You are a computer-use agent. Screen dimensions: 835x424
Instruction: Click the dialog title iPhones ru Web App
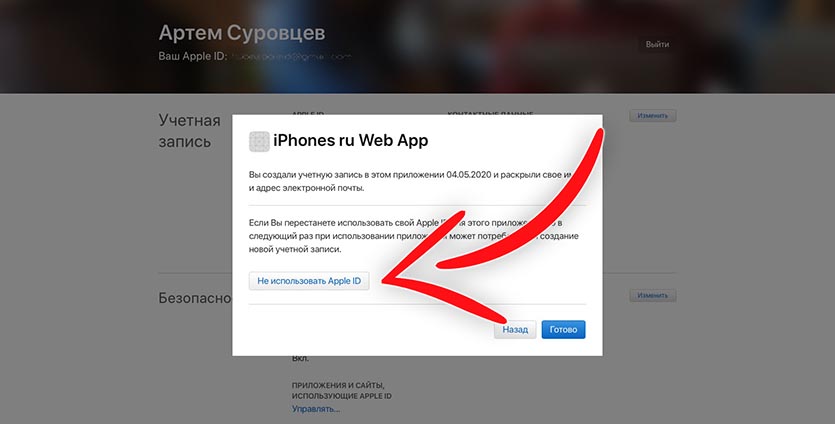click(x=351, y=141)
